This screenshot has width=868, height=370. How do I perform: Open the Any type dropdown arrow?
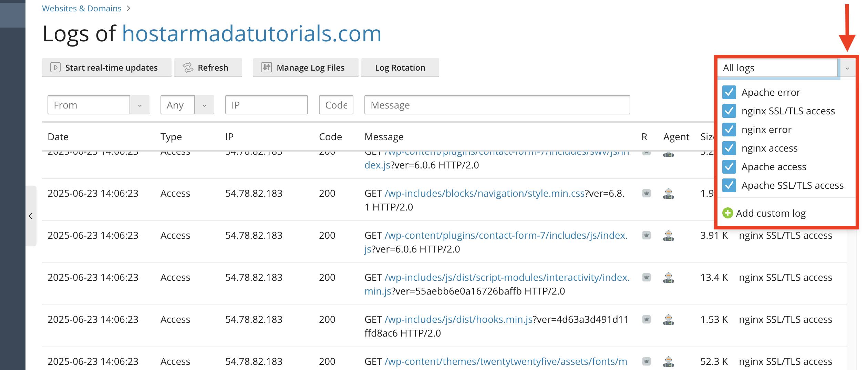[x=205, y=105]
